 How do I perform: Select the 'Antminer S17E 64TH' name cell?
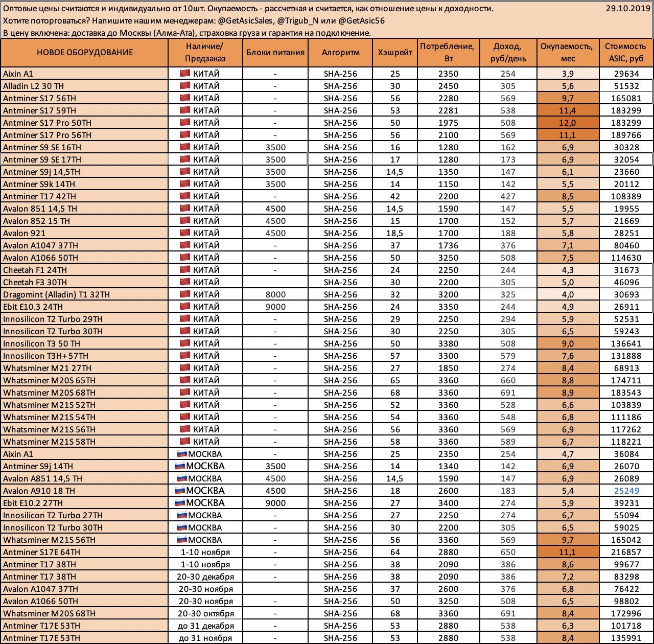click(x=85, y=552)
